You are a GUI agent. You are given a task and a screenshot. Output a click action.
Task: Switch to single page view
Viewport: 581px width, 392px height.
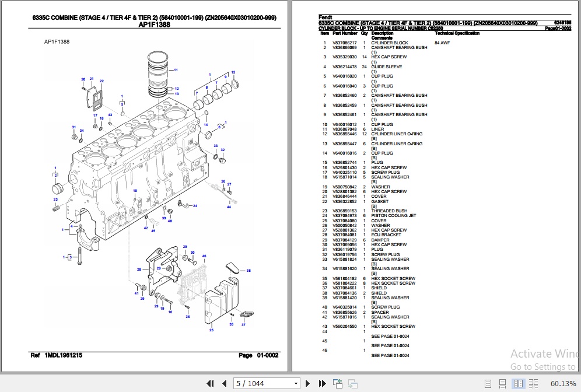(488, 384)
